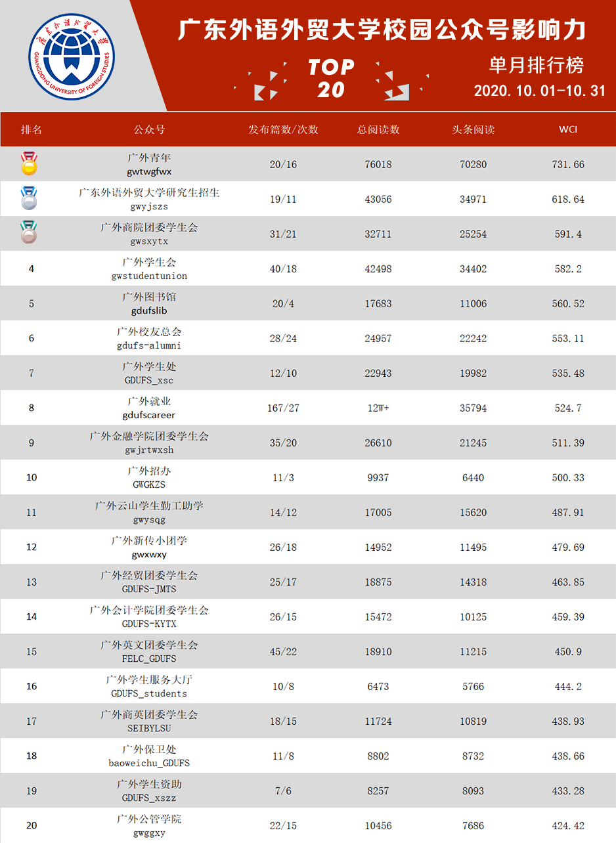Click the gdufscareer account ID
The height and width of the screenshot is (843, 616).
point(149,415)
